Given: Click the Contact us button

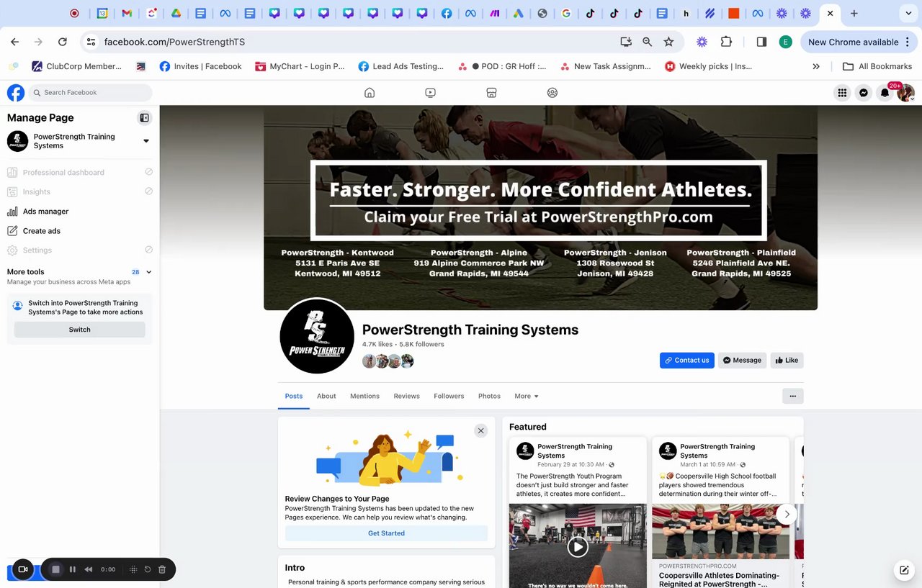Looking at the screenshot, I should coord(687,360).
